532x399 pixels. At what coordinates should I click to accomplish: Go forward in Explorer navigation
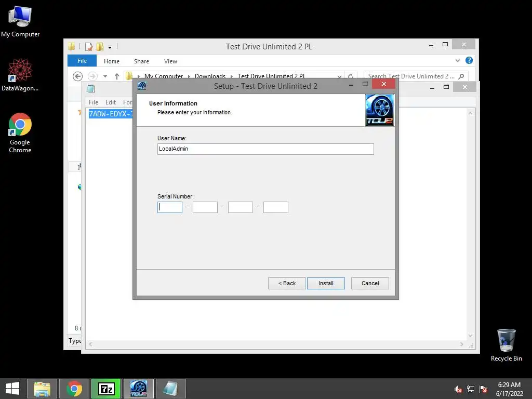92,76
